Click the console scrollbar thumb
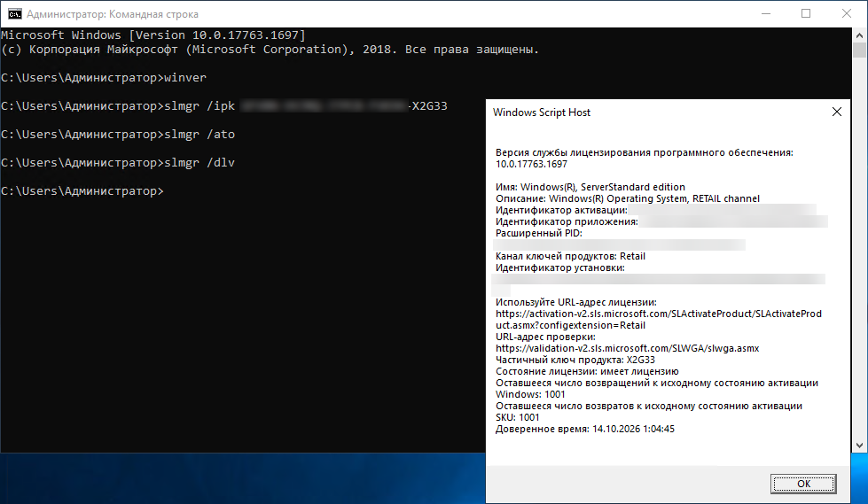 tap(859, 50)
